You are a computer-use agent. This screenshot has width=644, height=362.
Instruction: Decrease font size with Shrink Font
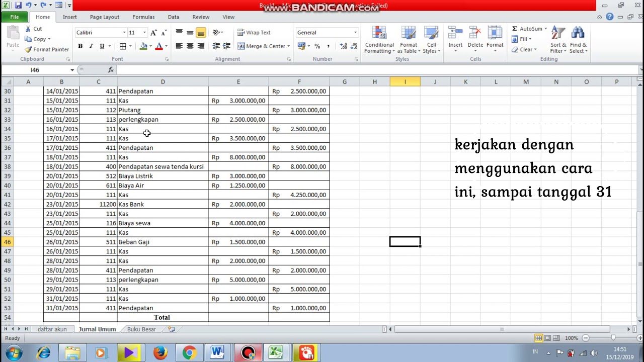pyautogui.click(x=164, y=33)
